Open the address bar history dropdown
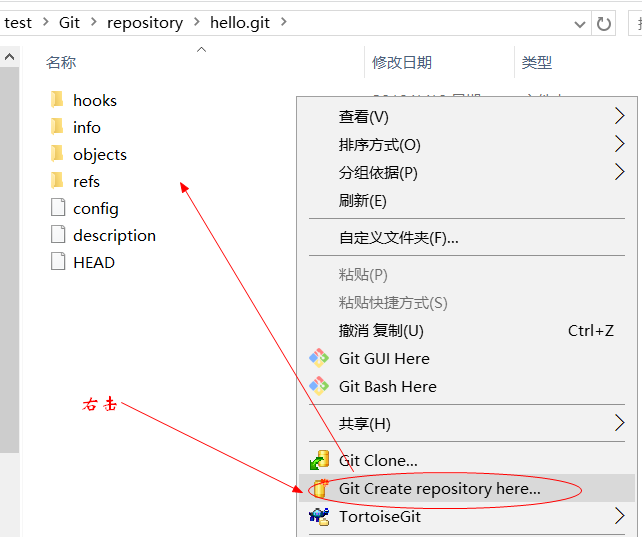642x537 pixels. coord(579,25)
